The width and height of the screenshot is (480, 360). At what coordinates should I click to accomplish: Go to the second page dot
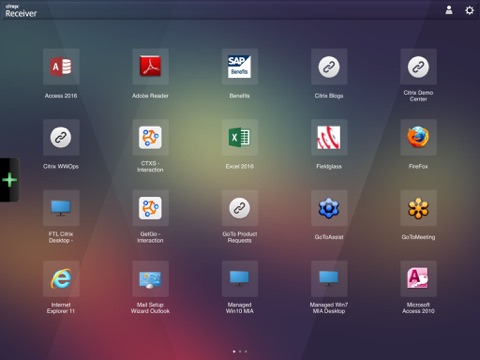pyautogui.click(x=240, y=351)
